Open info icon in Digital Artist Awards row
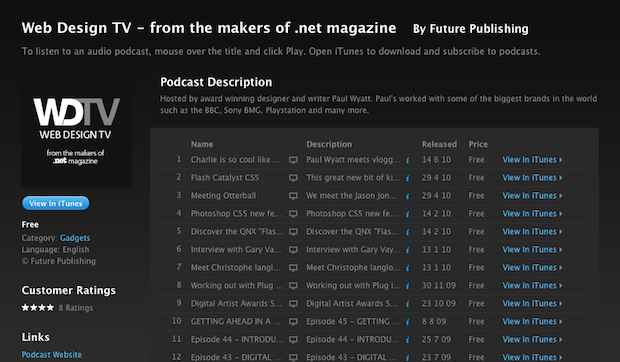This screenshot has width=620, height=362. coord(407,304)
